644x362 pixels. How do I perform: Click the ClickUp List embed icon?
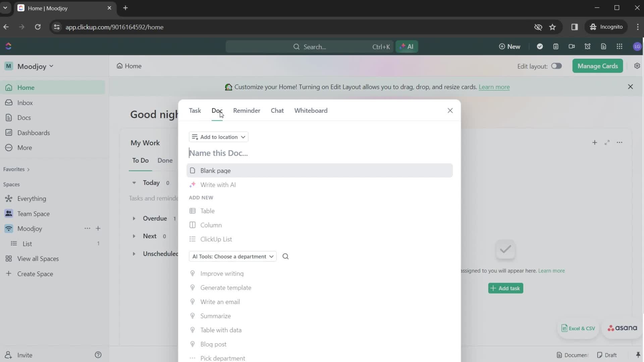[193, 239]
